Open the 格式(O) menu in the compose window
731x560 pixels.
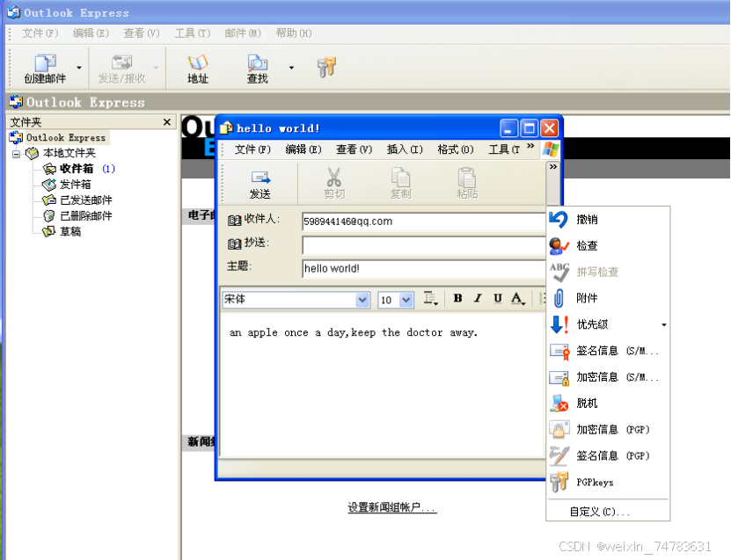click(456, 149)
